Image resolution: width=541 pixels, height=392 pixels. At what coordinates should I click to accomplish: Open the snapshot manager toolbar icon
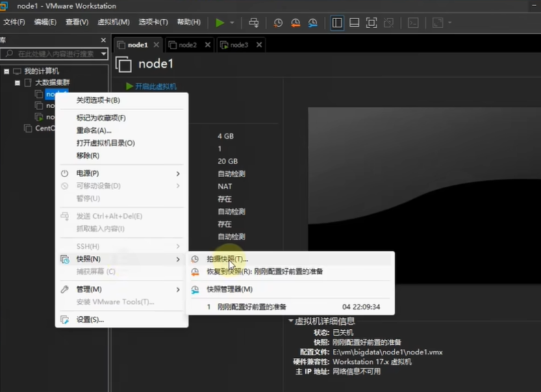click(312, 23)
